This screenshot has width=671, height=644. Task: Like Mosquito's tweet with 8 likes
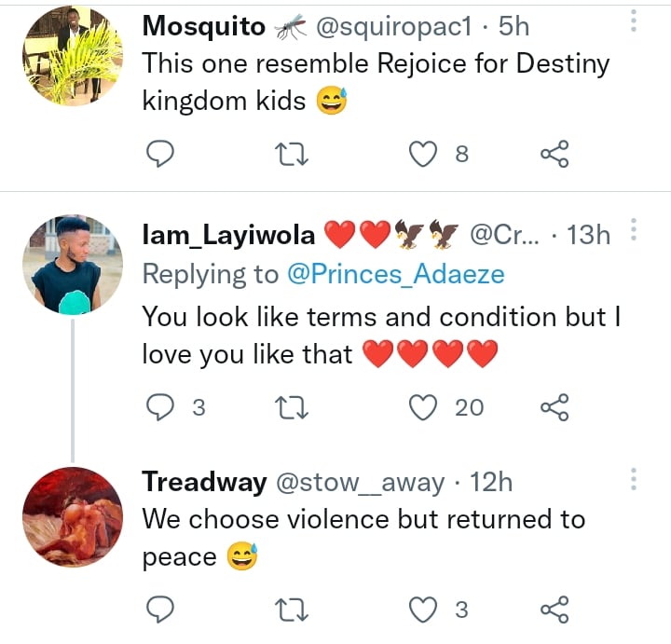coord(425,154)
